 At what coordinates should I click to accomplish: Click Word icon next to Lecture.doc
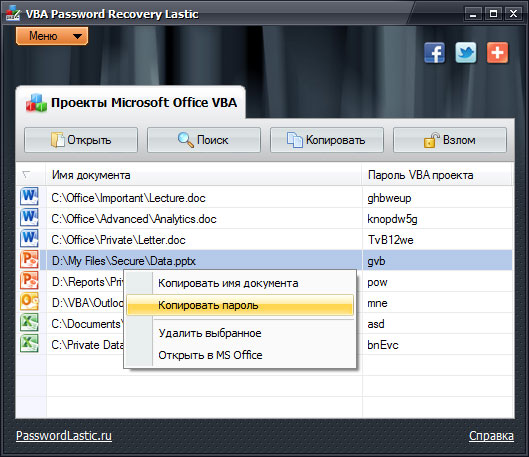(x=29, y=197)
